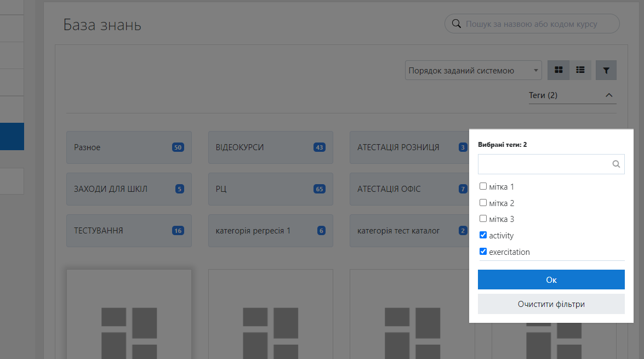Image resolution: width=644 pixels, height=359 pixels.
Task: Uncheck the 'exercitation' tag checkbox
Action: pos(483,252)
